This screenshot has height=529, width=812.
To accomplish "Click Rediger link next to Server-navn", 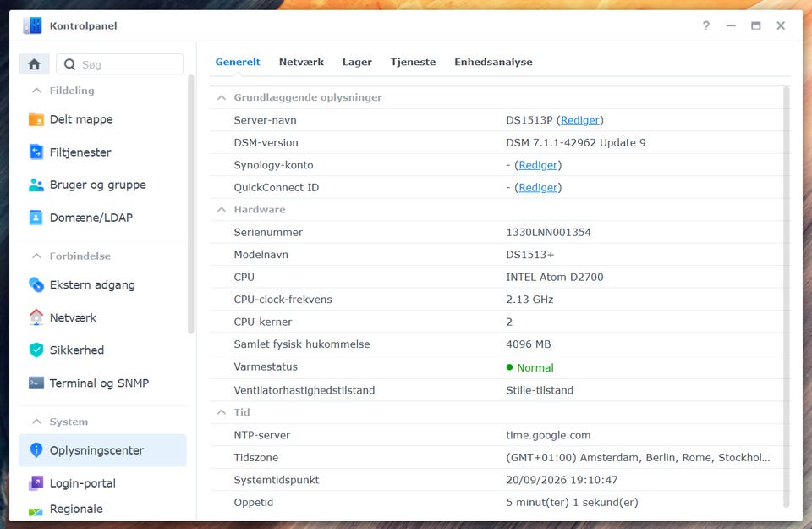I will pyautogui.click(x=580, y=120).
